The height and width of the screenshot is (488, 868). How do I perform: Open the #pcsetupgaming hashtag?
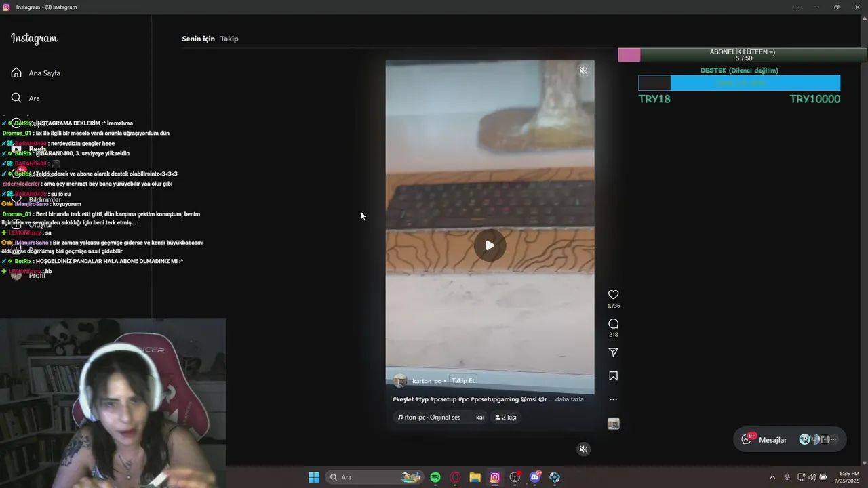click(x=494, y=399)
